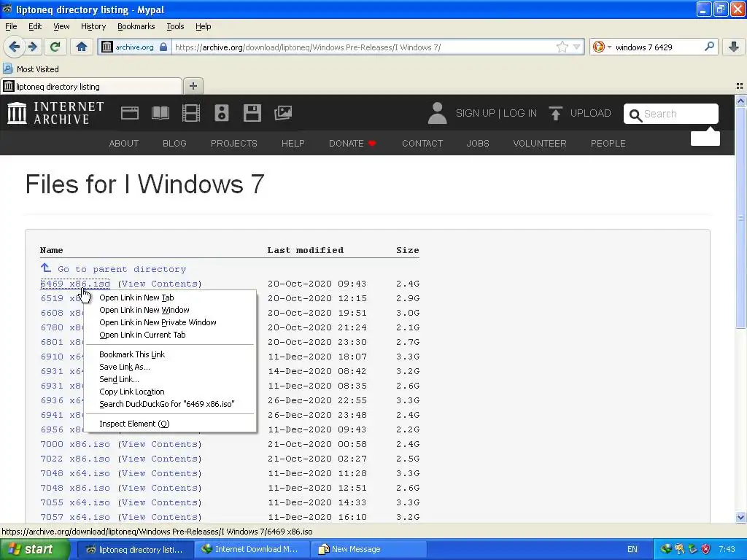Choose Copy Link Location
Image resolution: width=747 pixels, height=560 pixels.
click(x=170, y=392)
